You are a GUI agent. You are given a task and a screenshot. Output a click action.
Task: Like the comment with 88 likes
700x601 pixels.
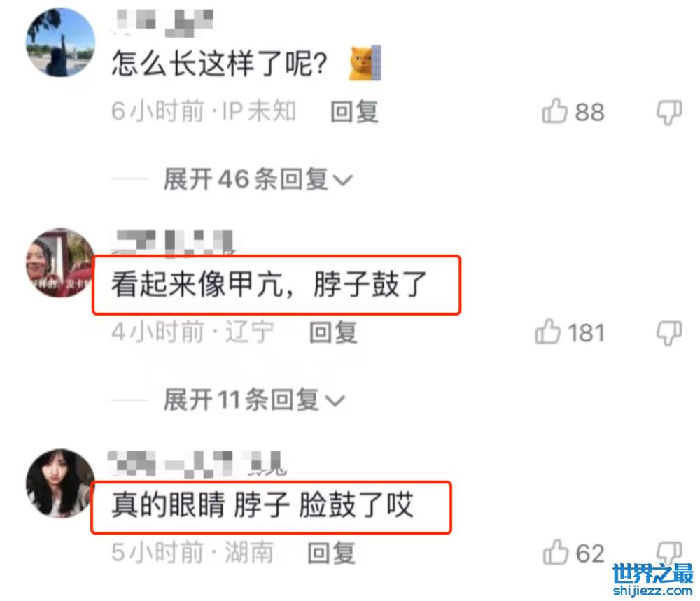pos(554,111)
